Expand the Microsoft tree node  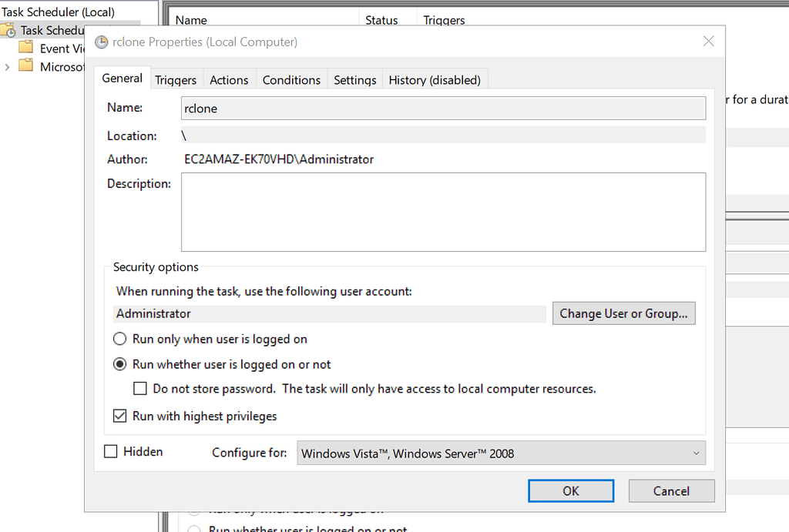point(6,67)
